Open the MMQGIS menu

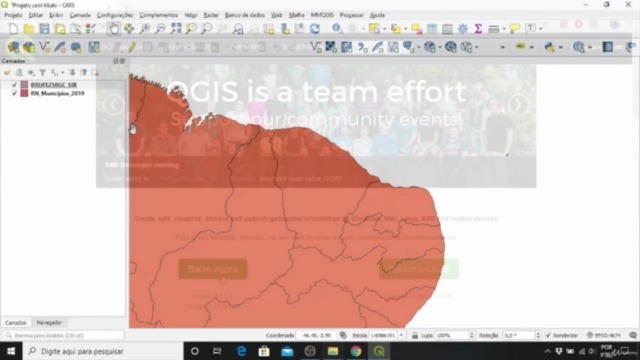pyautogui.click(x=322, y=15)
